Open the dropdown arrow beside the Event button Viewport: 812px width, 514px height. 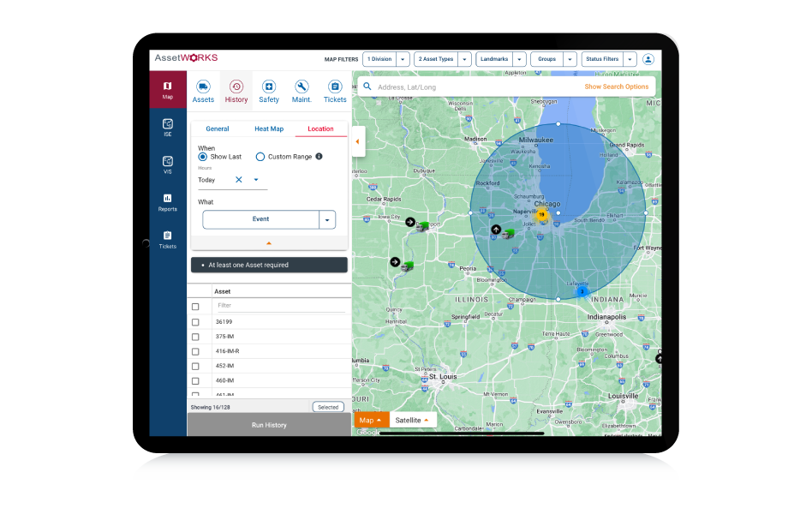(x=327, y=219)
